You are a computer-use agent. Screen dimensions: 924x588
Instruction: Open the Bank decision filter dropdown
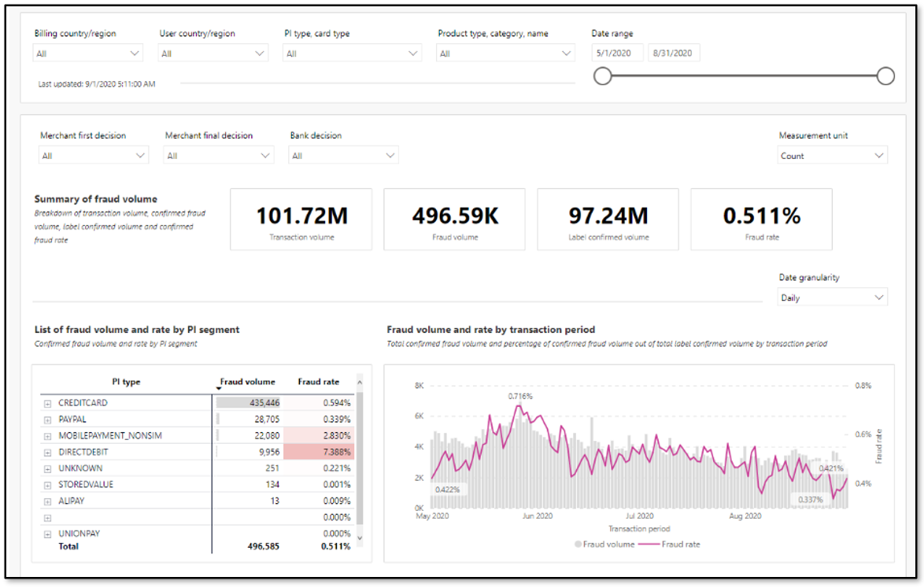389,154
